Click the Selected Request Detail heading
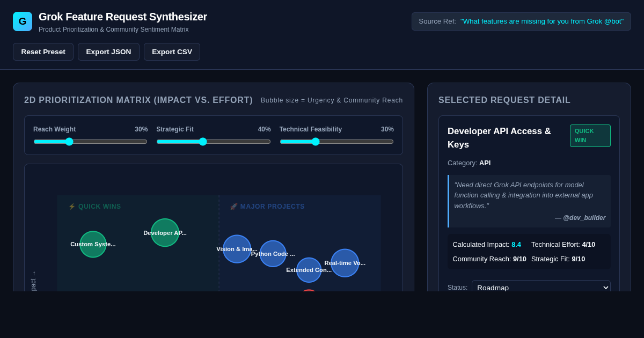This screenshot has width=644, height=338. tap(504, 100)
